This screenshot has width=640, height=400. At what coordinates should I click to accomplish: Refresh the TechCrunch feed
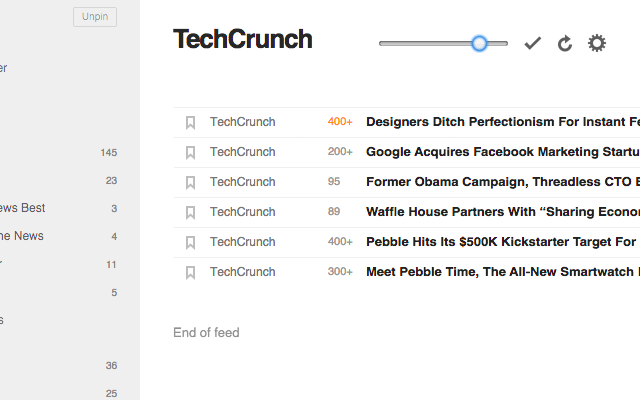click(x=565, y=43)
